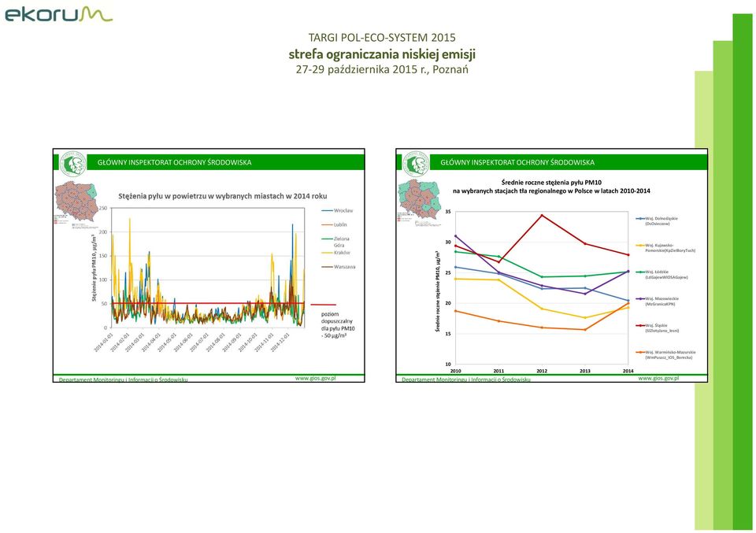Click the 2014-01-01 date label
Image resolution: width=756 pixels, height=533 pixels.
[x=104, y=342]
